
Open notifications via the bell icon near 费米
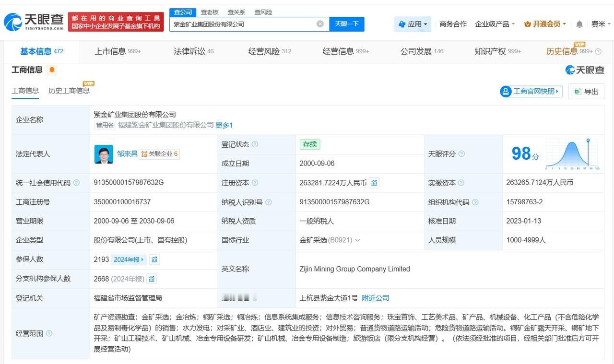pyautogui.click(x=579, y=23)
